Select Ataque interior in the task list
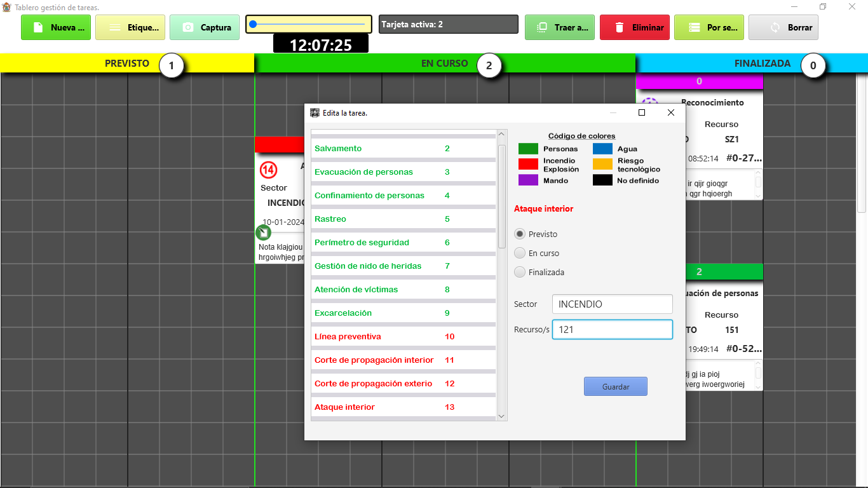Screen dimensions: 868x488 403,407
